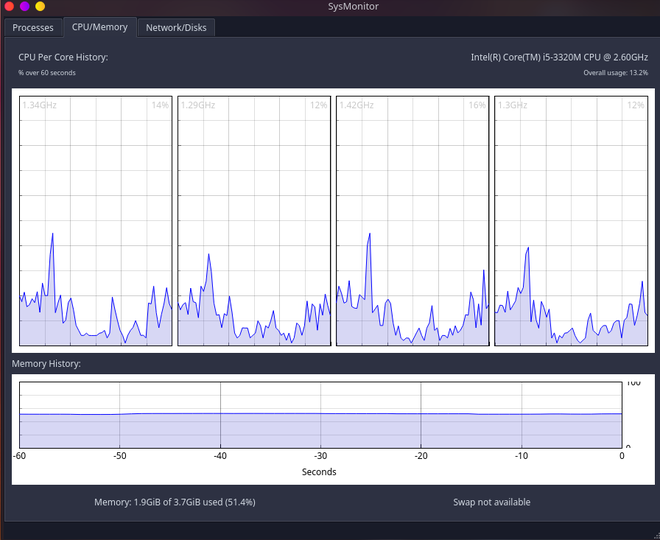
Task: Click the '-30' axis label in memory graph
Action: (321, 456)
